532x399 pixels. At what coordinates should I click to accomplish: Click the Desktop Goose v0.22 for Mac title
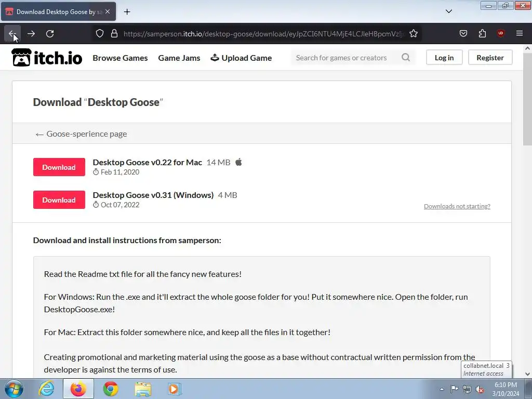(147, 163)
